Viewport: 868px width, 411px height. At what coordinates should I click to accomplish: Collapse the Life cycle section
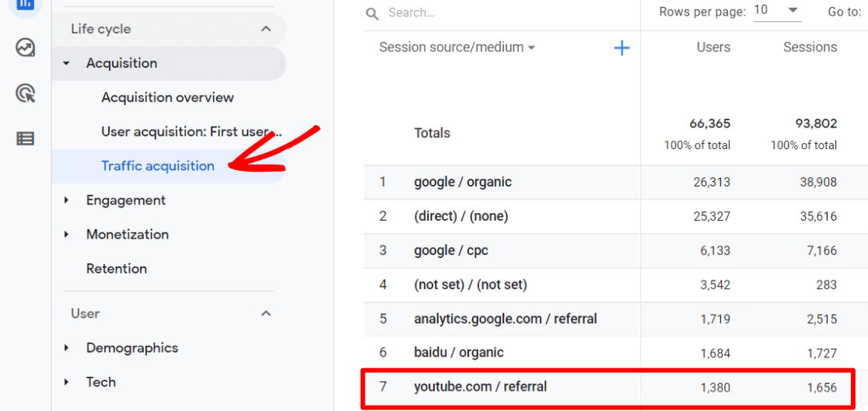[x=266, y=29]
